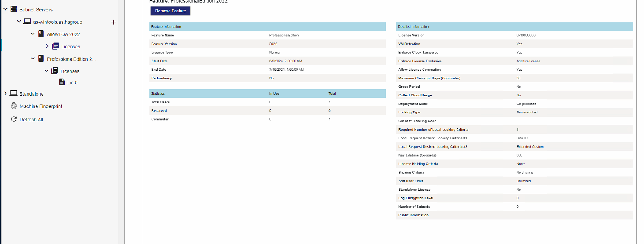The width and height of the screenshot is (644, 244).
Task: Select AllowTQA 2022 feature in tree
Action: pos(63,34)
